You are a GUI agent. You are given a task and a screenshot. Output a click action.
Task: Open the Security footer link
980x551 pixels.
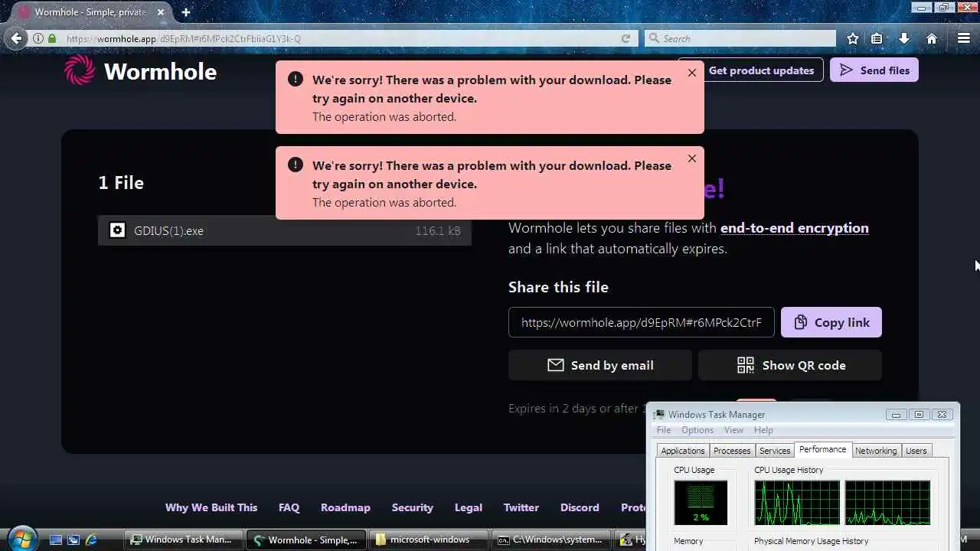[412, 507]
